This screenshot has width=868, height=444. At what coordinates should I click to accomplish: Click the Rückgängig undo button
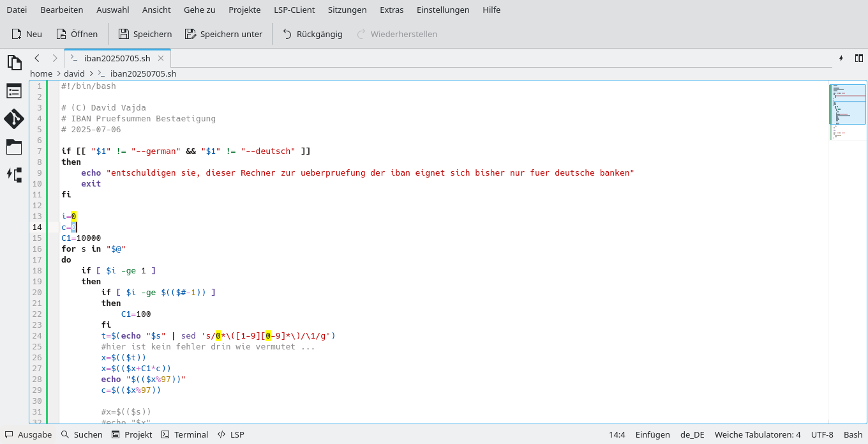[x=312, y=34]
